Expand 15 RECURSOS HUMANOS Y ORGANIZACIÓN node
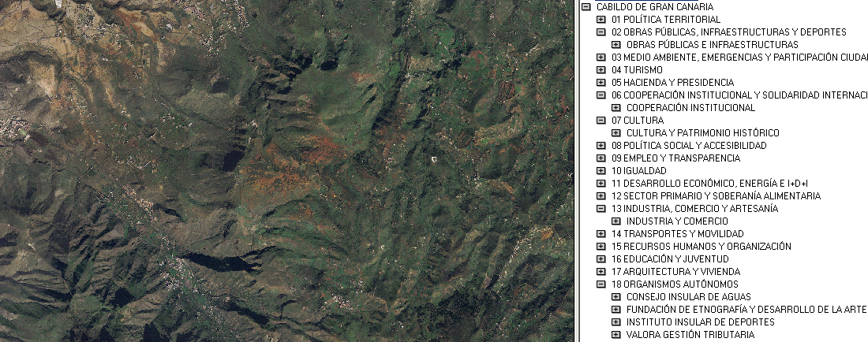 pos(601,247)
